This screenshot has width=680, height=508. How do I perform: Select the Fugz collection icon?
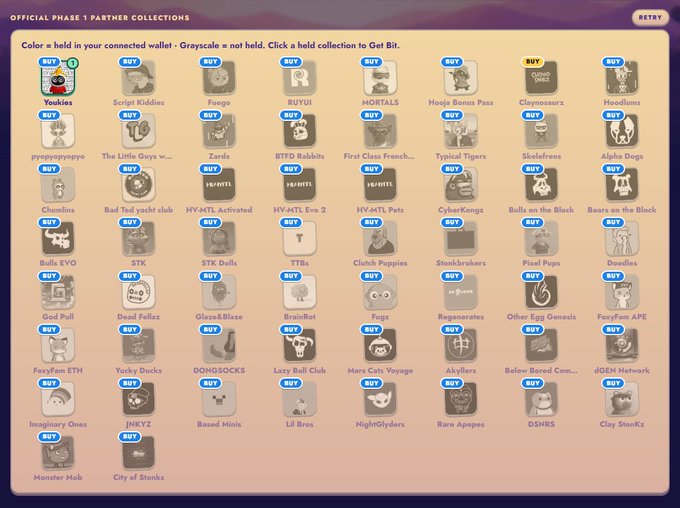380,293
